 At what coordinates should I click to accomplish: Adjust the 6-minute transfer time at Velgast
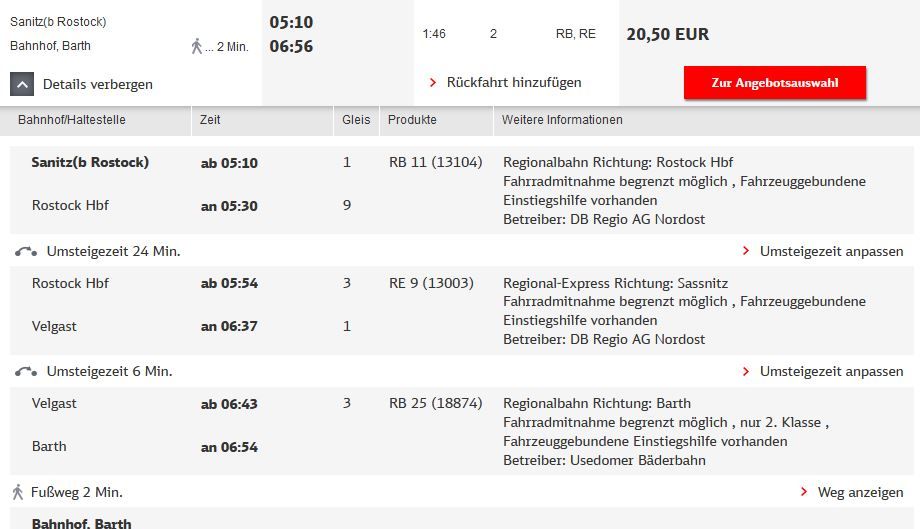(823, 371)
